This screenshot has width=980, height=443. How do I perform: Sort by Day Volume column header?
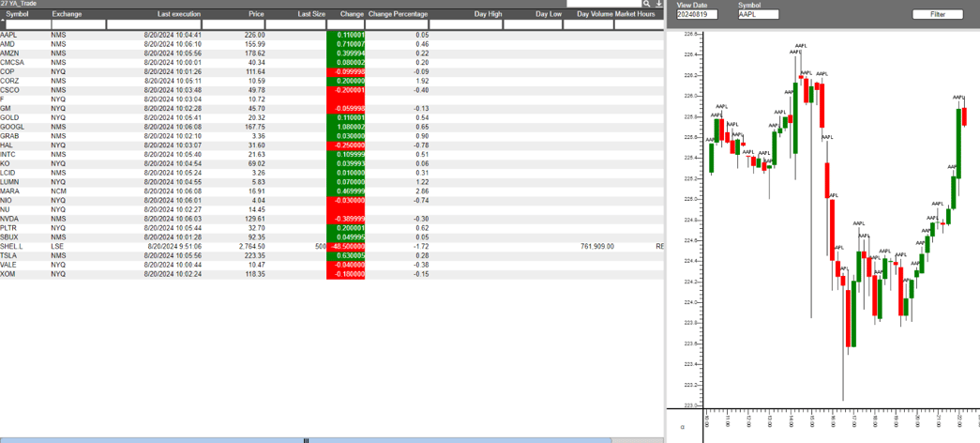pos(595,14)
